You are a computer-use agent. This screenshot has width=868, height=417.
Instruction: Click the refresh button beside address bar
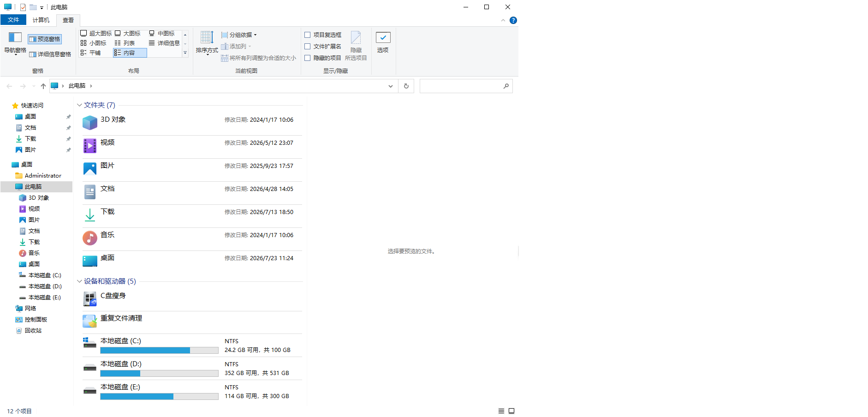406,86
